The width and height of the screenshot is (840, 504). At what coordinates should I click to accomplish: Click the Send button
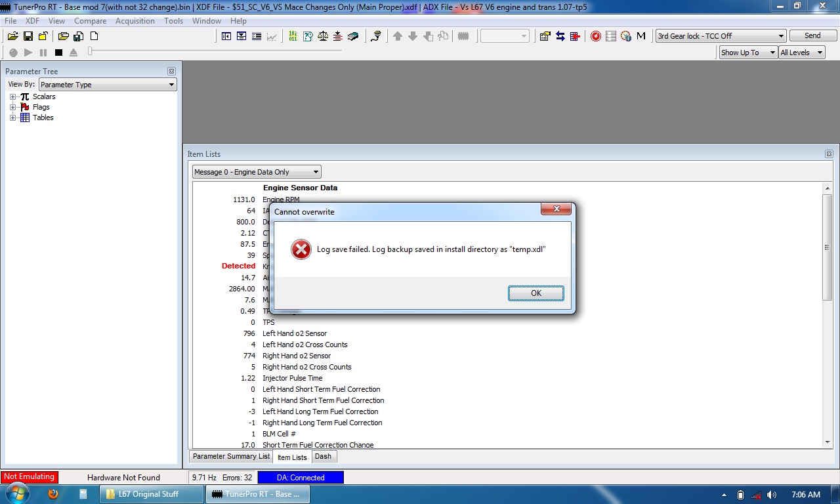point(812,35)
